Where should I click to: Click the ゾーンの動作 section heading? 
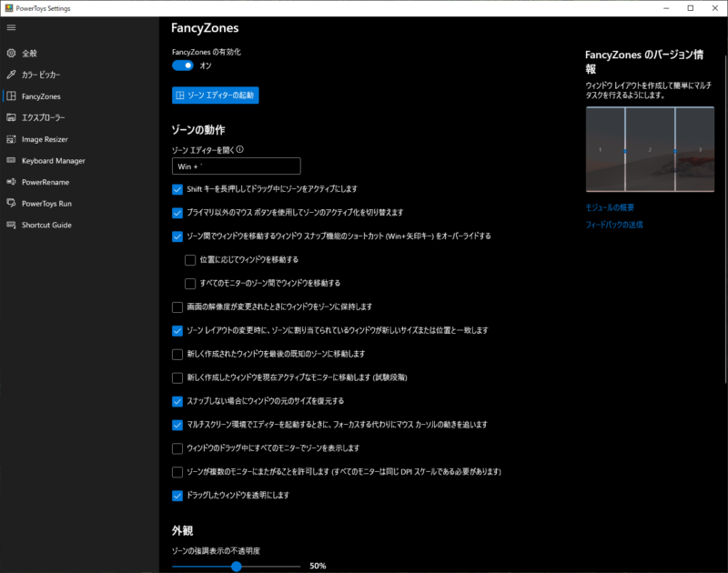[198, 130]
